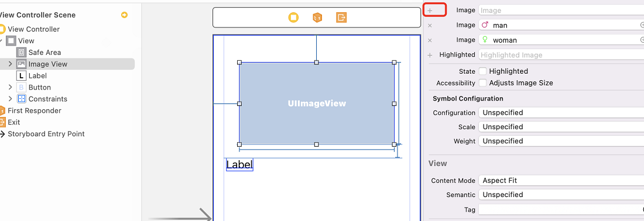Click the yellow View Controller icon above canvas

point(293,17)
